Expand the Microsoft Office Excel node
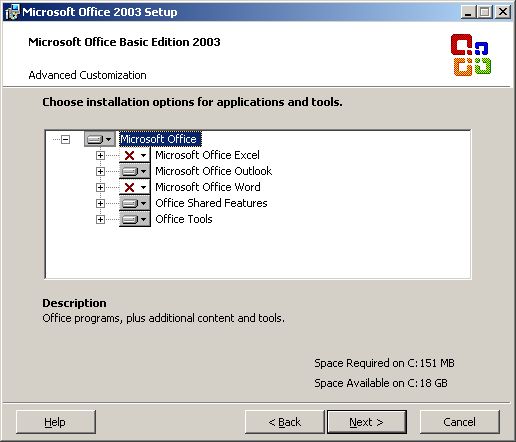This screenshot has width=516, height=442. [x=100, y=155]
